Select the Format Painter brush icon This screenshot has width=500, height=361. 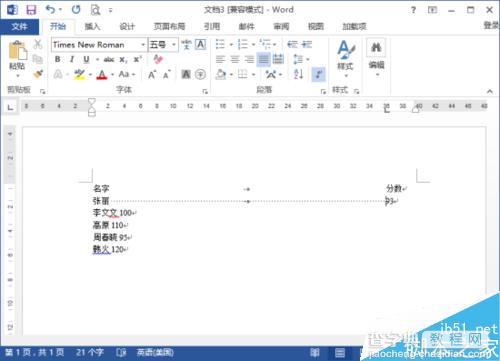click(x=38, y=74)
